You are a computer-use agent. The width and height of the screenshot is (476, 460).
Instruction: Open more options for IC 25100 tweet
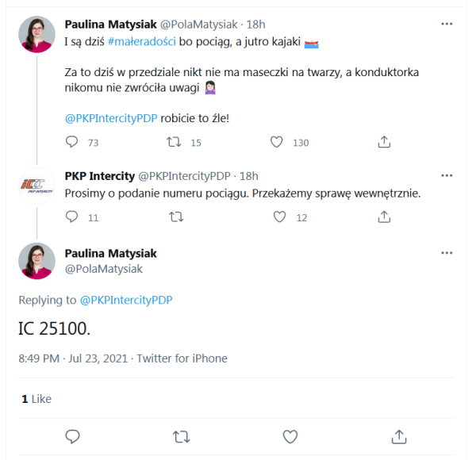[447, 253]
